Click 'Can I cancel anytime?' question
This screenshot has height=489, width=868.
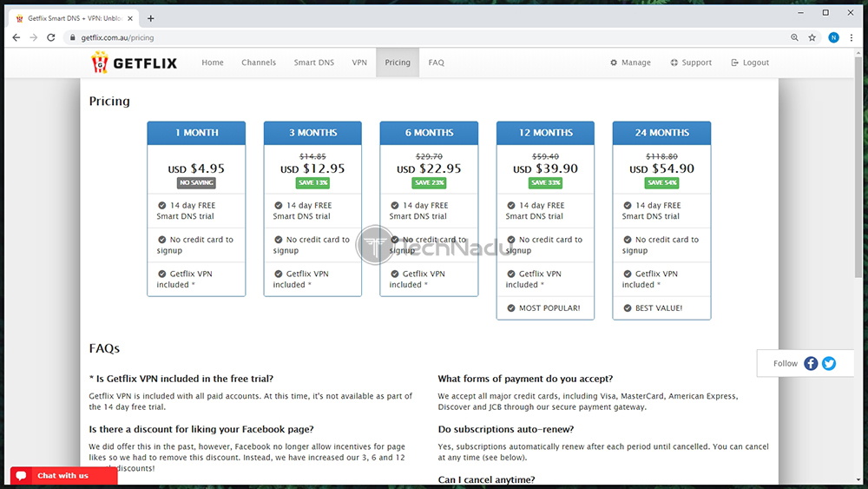point(487,479)
